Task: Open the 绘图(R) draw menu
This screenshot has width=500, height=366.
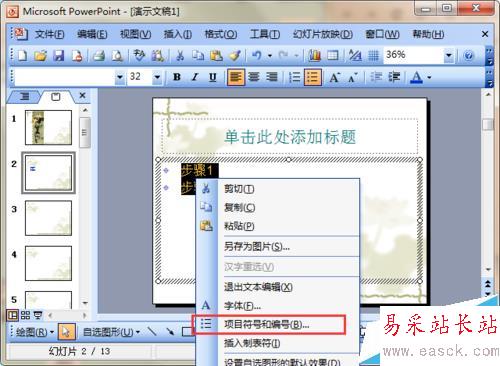Action: (x=35, y=332)
